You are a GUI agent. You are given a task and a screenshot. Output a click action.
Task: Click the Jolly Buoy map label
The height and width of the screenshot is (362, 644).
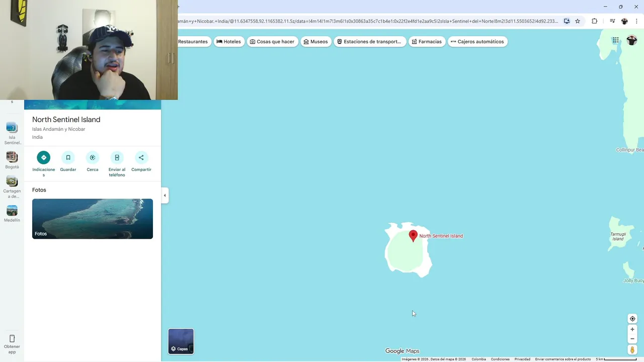click(633, 281)
